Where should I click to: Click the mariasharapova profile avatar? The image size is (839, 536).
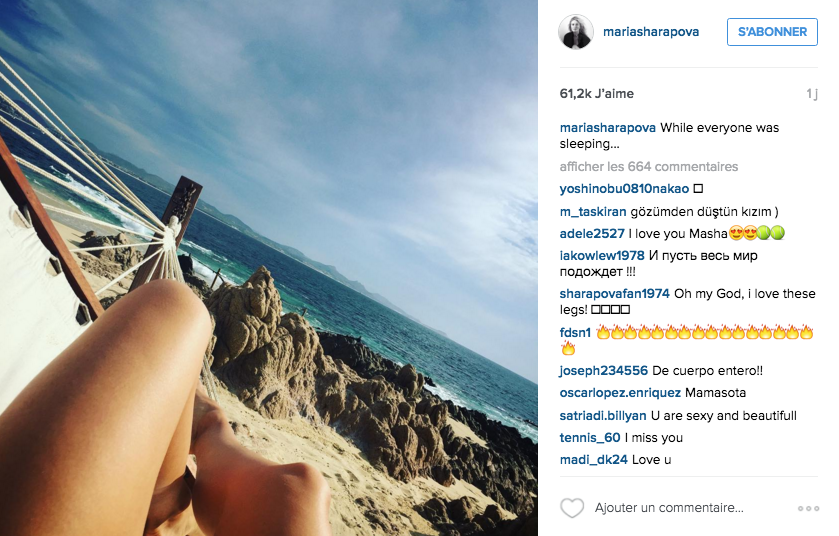click(x=576, y=32)
